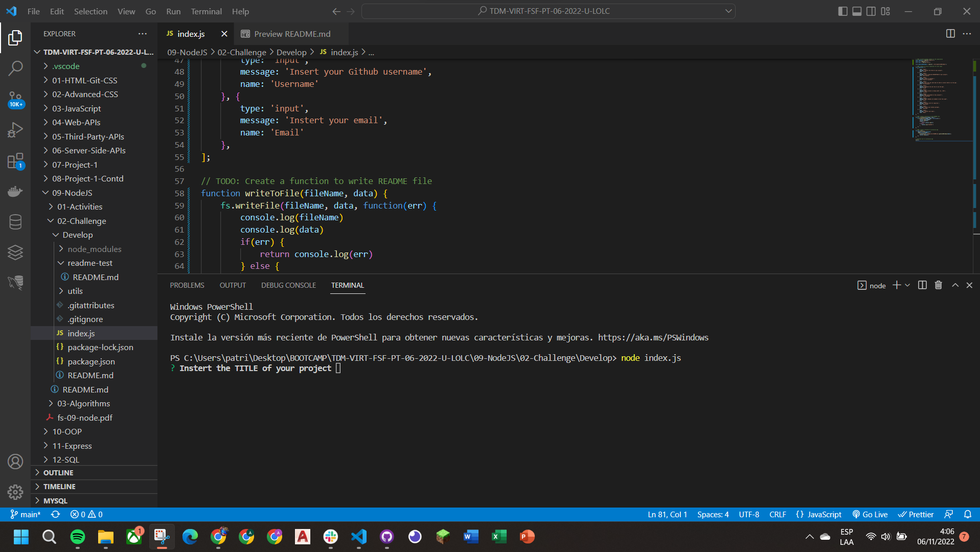The height and width of the screenshot is (552, 980).
Task: Open the Source Control view
Action: [15, 99]
